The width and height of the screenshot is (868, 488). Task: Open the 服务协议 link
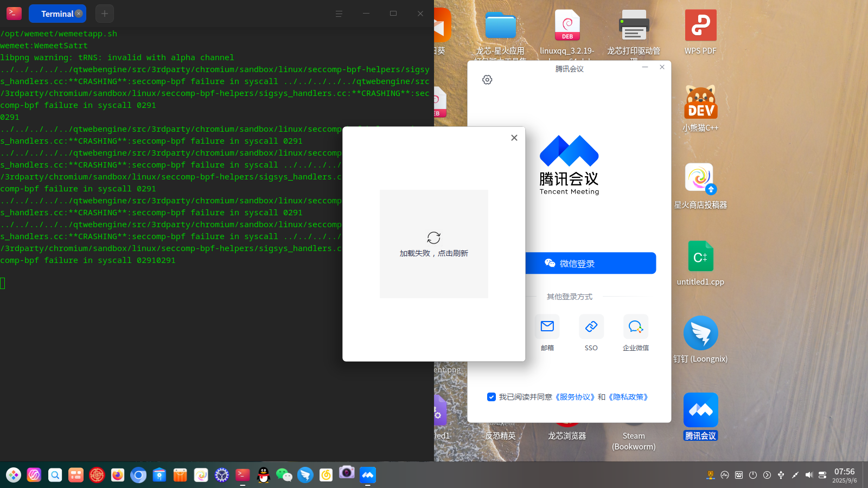click(x=575, y=397)
